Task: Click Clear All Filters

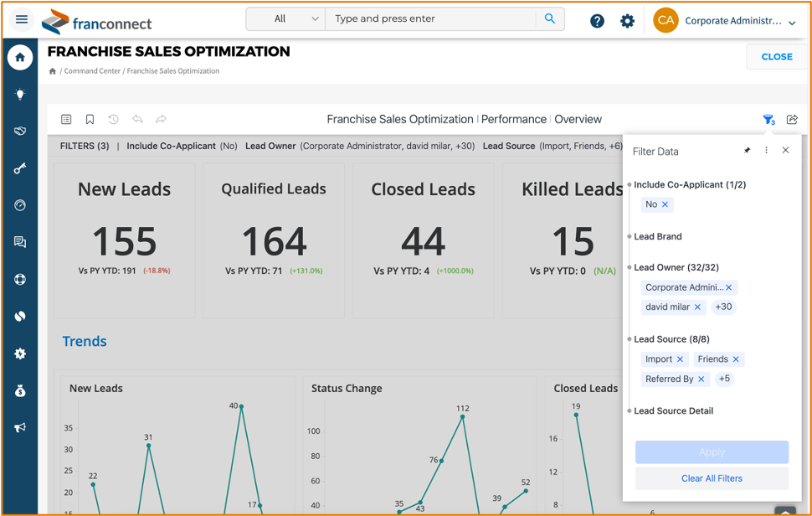Action: click(x=712, y=478)
